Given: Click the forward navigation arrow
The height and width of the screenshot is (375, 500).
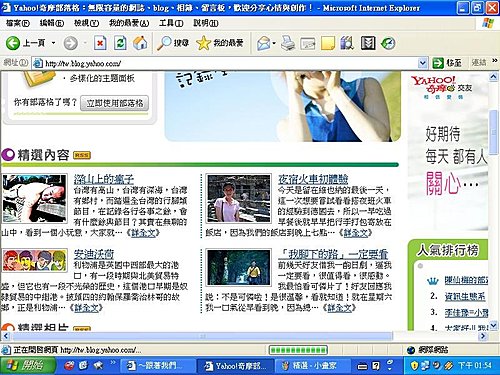Looking at the screenshot, I should point(70,43).
